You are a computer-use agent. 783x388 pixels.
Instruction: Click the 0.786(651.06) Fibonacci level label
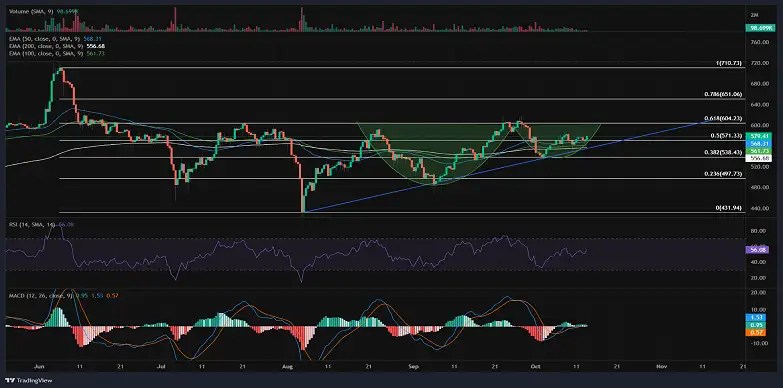[723, 94]
